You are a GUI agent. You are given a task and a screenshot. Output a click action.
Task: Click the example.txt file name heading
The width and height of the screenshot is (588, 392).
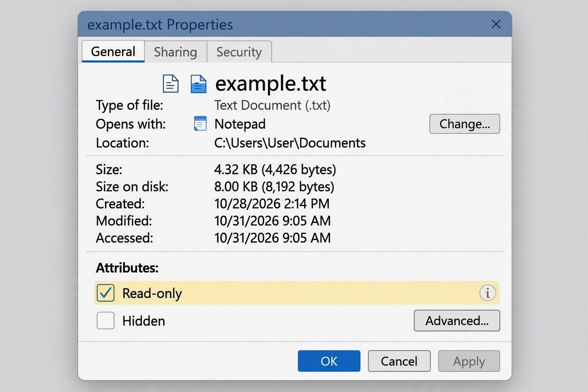pos(270,84)
